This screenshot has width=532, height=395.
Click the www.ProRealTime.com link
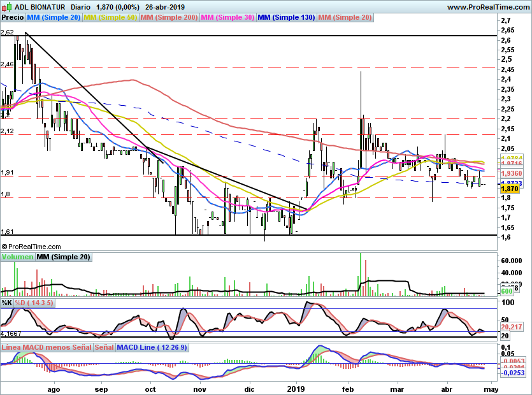[488, 7]
